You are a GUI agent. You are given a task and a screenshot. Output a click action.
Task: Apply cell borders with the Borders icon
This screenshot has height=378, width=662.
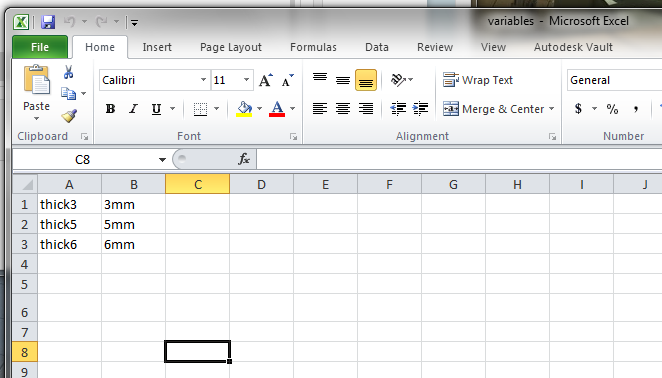pyautogui.click(x=201, y=109)
